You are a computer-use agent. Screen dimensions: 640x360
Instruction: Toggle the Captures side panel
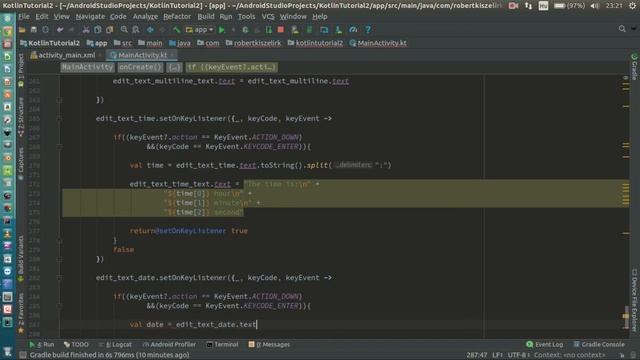(21, 164)
